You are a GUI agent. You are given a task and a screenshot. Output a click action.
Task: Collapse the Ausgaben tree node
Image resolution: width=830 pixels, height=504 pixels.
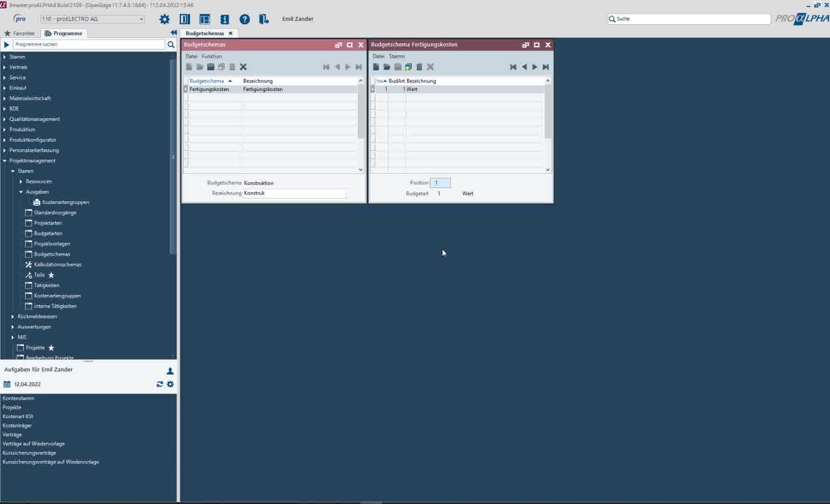[x=21, y=192]
